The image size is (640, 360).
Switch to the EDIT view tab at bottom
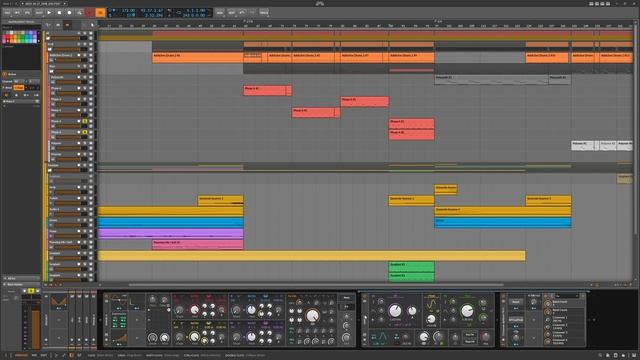click(43, 356)
